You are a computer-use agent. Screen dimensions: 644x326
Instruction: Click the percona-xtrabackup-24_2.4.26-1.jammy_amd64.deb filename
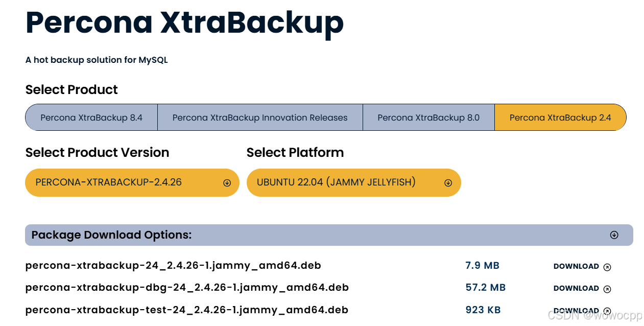coord(173,266)
